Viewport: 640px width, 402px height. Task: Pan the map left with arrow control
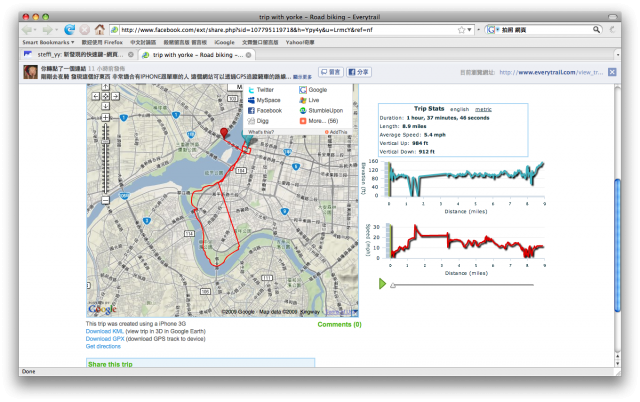[x=96, y=96]
